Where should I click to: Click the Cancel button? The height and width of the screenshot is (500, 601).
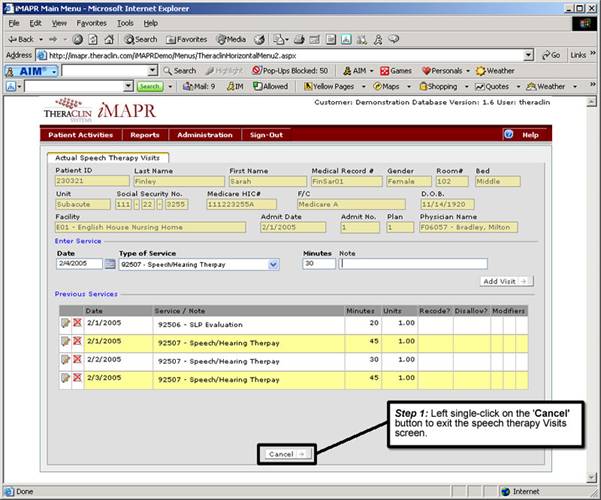coord(286,454)
